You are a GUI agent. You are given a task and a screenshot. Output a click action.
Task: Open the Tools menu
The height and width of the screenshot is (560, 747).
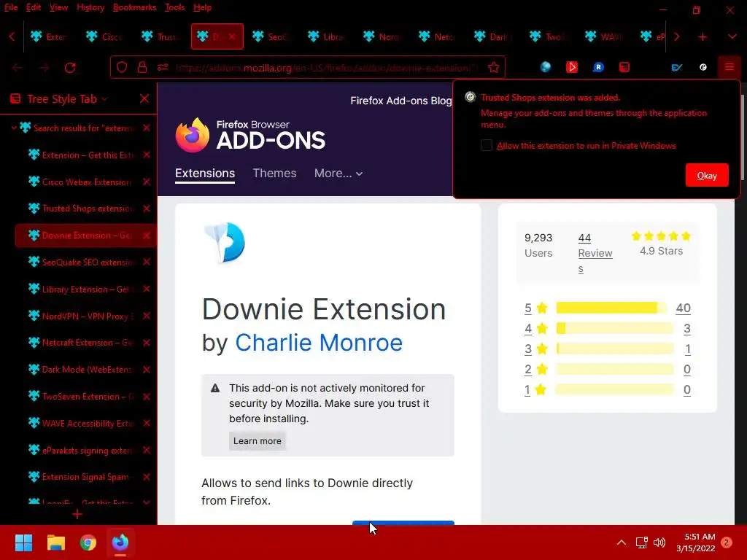[x=174, y=7]
